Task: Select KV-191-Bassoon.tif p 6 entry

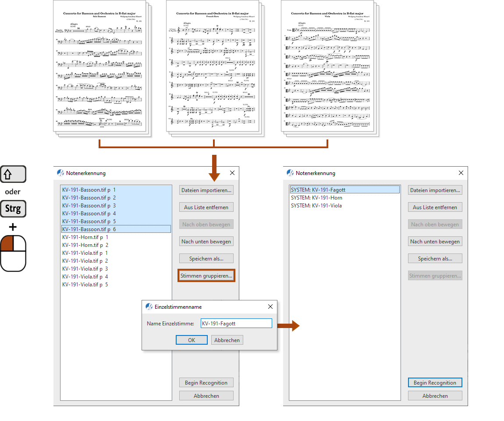Action: 89,229
